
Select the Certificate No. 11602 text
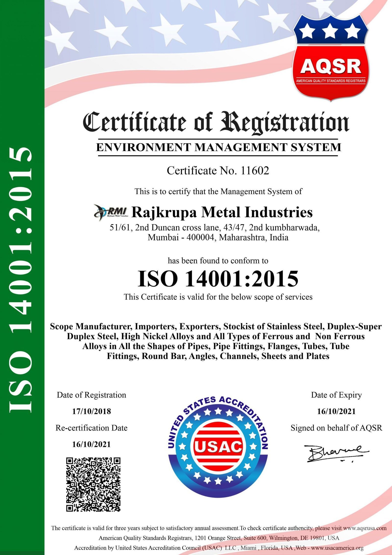[x=218, y=171]
